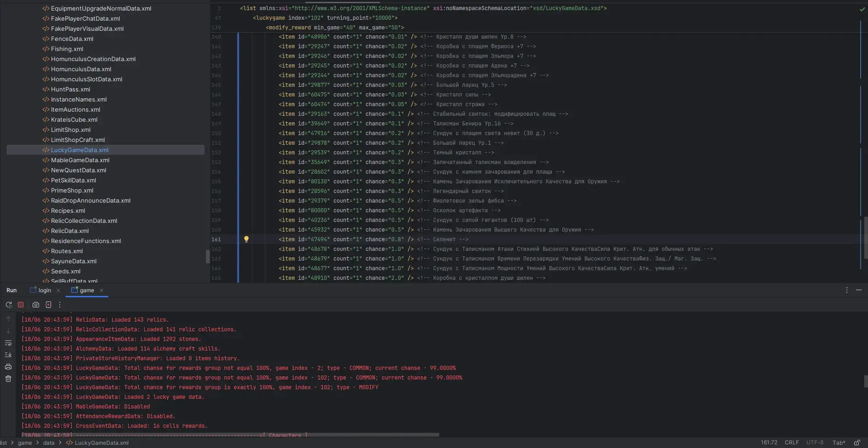The height and width of the screenshot is (448, 868).
Task: Close the login run tab
Action: (58, 290)
